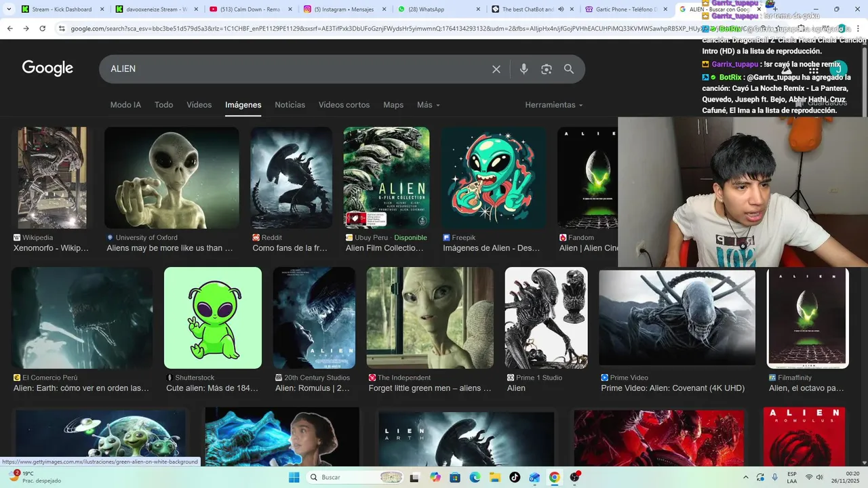Switch to Chrome in the taskbar
Image resolution: width=868 pixels, height=488 pixels.
554,477
